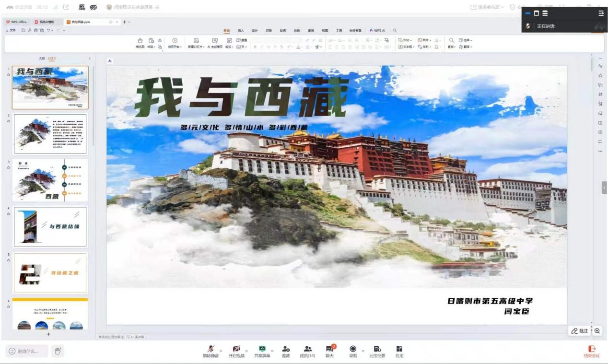
Task: Show the 成员(34) members list
Action: pos(307,352)
